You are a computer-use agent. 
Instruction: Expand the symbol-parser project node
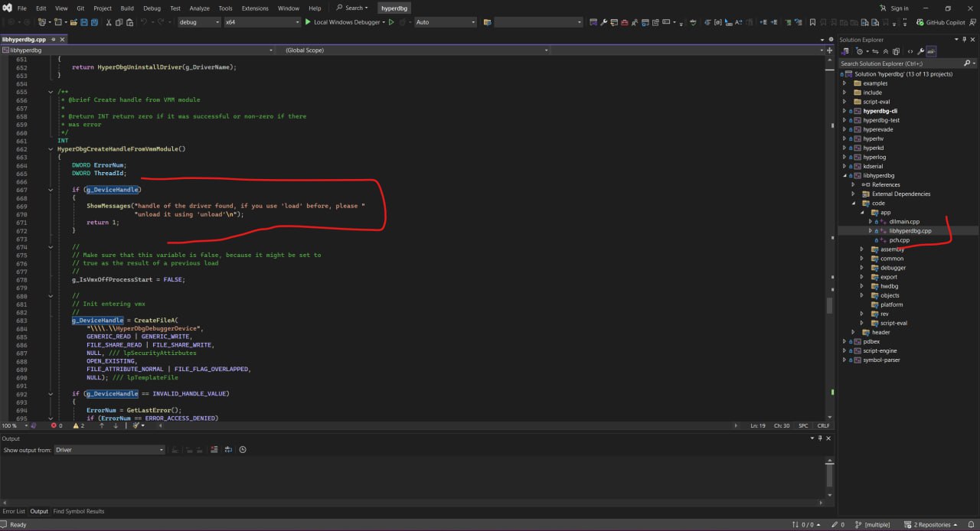click(x=844, y=360)
